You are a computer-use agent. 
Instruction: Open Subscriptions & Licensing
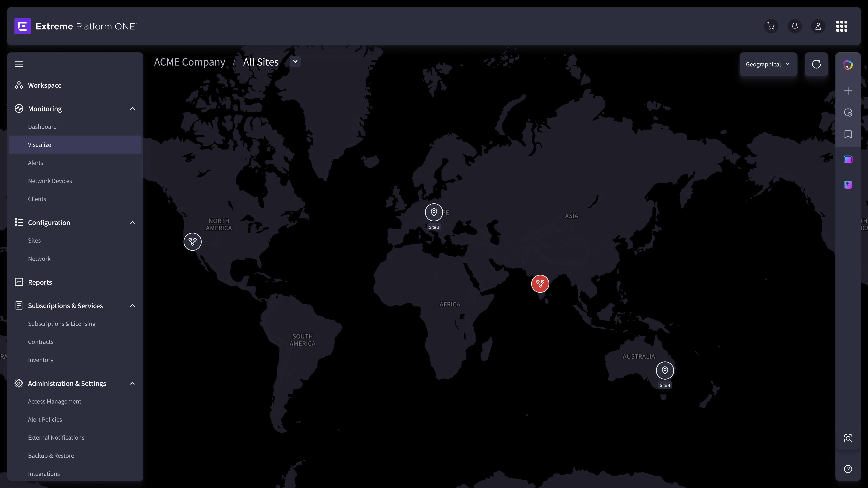pyautogui.click(x=62, y=324)
